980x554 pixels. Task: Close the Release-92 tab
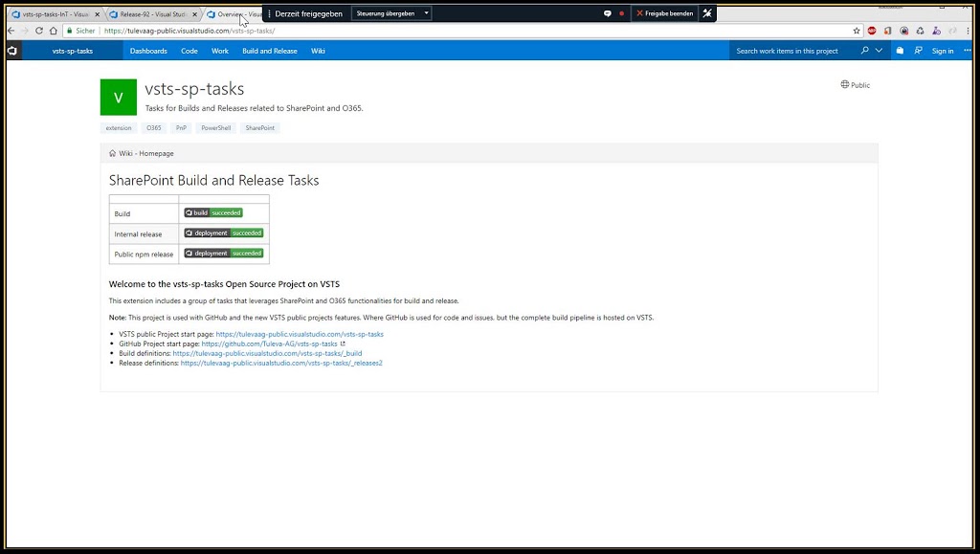pos(195,14)
